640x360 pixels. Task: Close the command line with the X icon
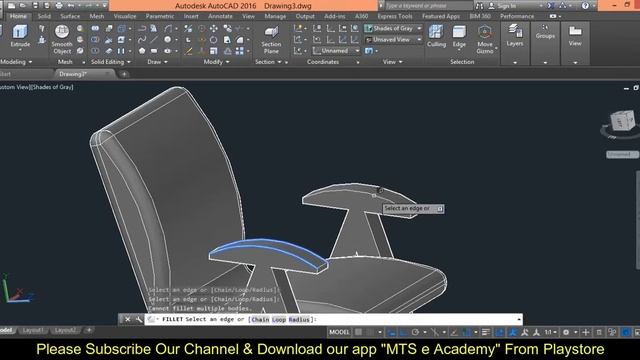click(127, 319)
